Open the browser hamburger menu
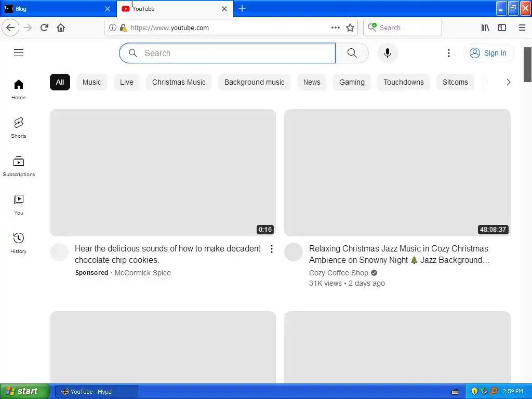 coord(522,28)
